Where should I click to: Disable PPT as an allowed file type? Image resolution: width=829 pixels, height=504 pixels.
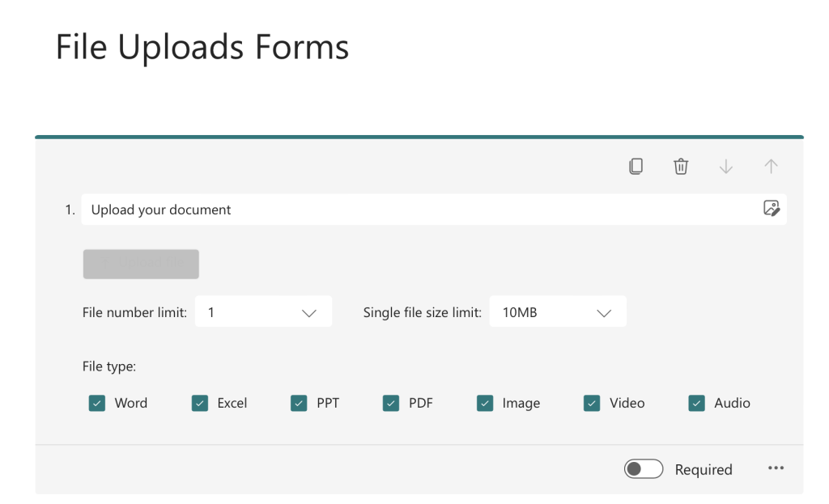299,402
